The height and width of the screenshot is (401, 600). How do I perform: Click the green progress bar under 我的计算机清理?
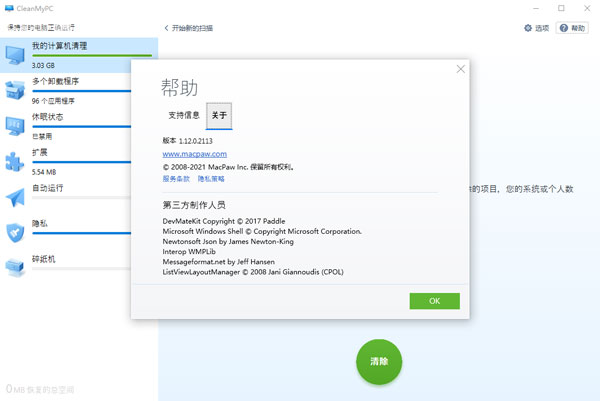click(92, 55)
